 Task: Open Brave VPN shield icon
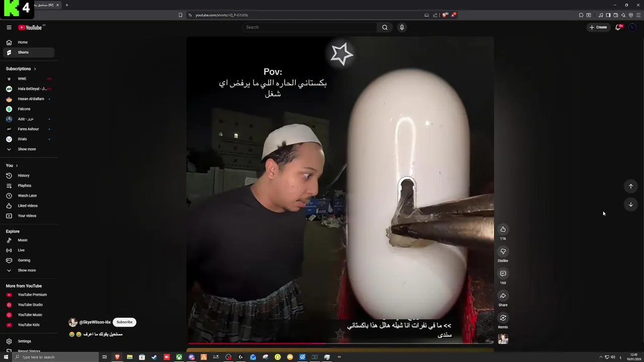[631, 15]
